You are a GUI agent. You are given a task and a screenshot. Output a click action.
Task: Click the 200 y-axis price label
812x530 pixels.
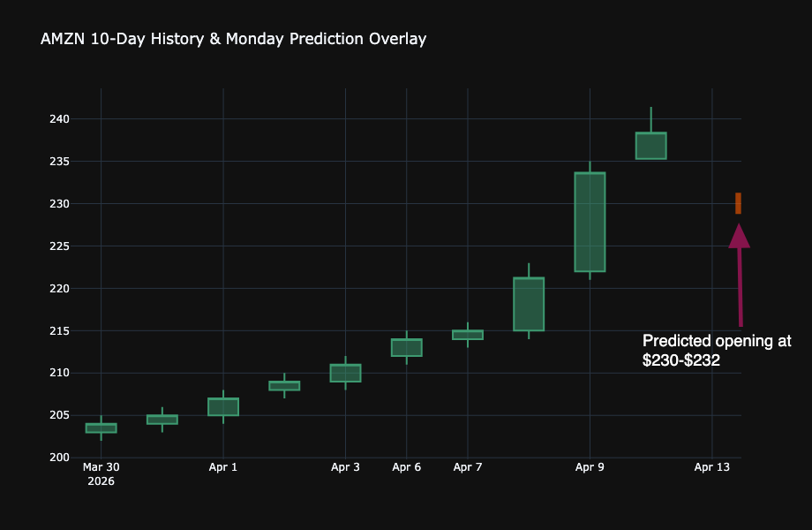click(x=82, y=458)
